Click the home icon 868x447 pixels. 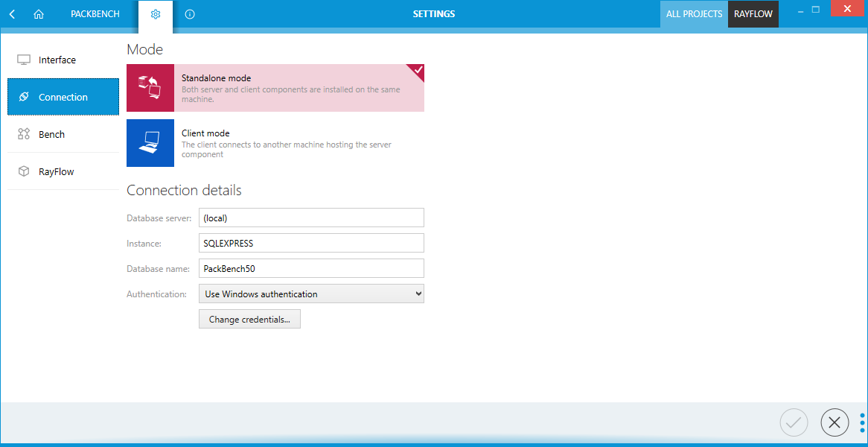38,13
